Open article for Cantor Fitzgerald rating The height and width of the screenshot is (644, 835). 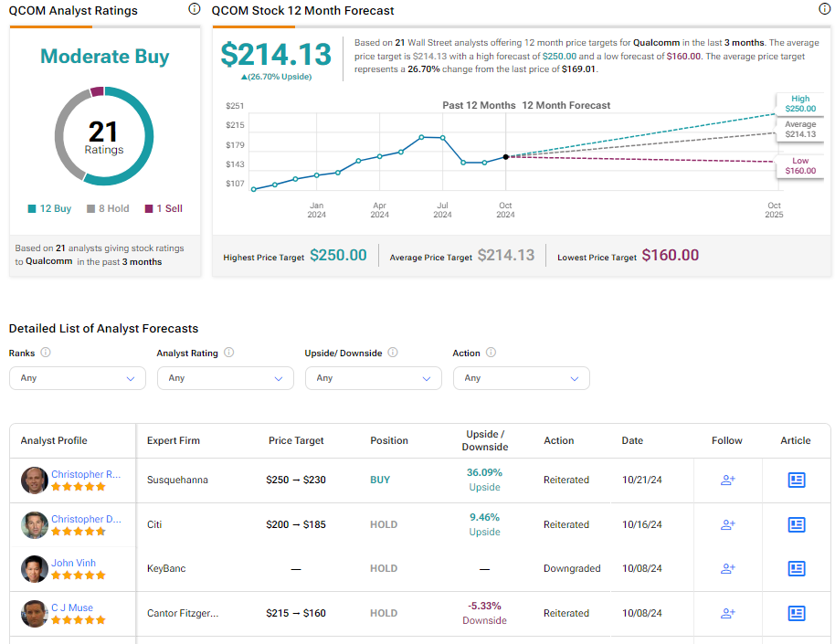click(796, 613)
